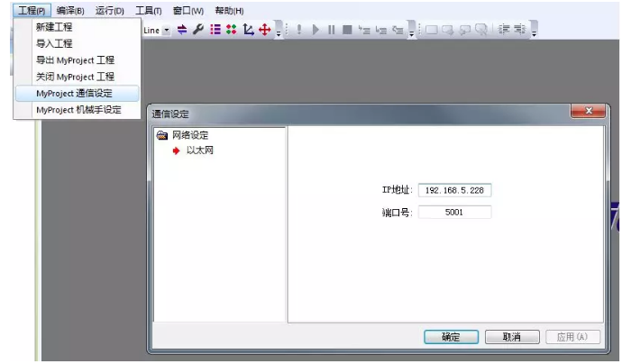Click the play run icon
631x364 pixels.
tap(315, 30)
